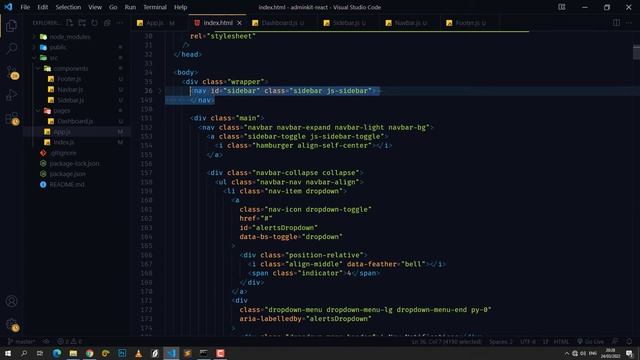Open the Accounts menu in the activity bar

11,301
